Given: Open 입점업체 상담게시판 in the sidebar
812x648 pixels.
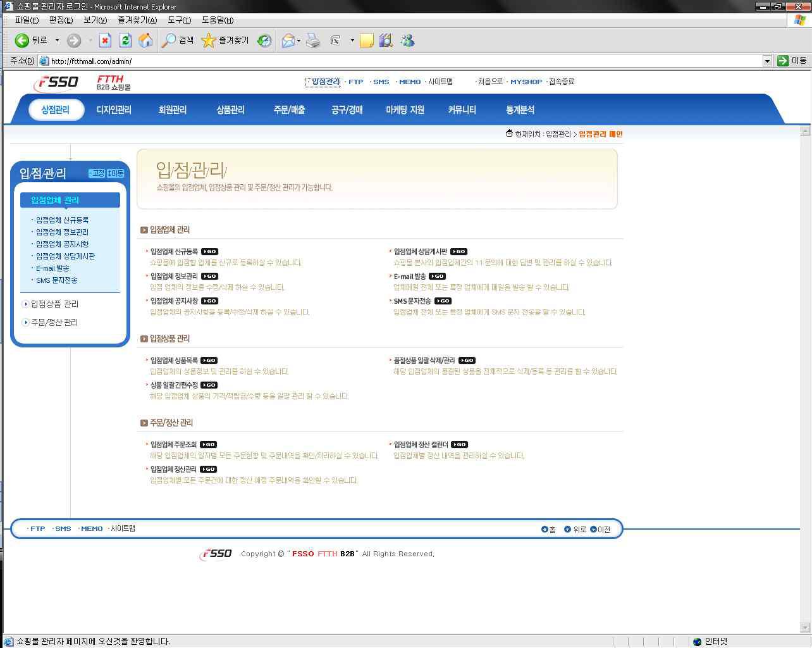Looking at the screenshot, I should point(65,256).
